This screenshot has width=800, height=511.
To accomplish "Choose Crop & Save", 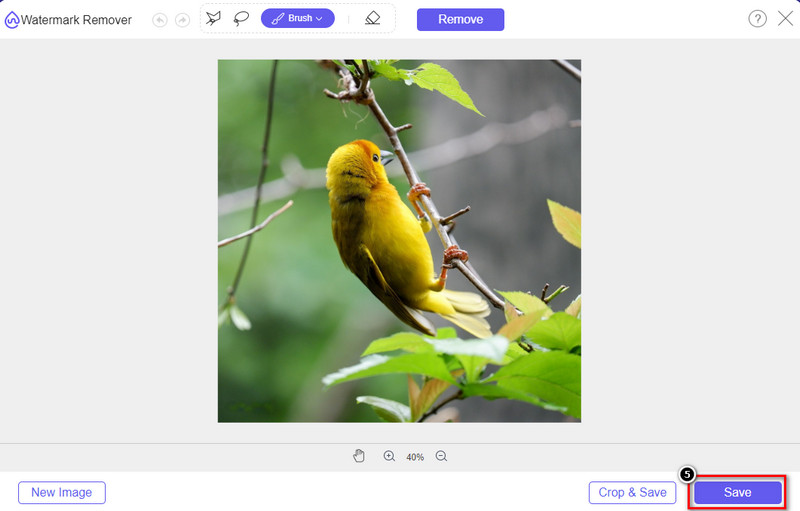I will tap(632, 492).
